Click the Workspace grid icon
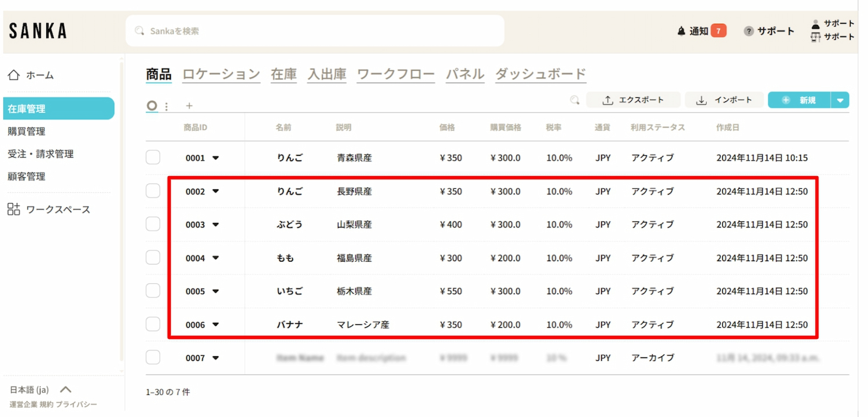The width and height of the screenshot is (868, 417). click(14, 210)
